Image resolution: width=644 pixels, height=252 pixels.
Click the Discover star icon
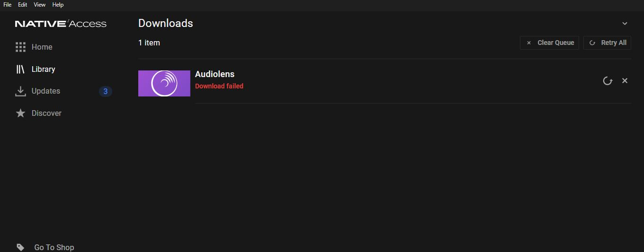click(20, 113)
